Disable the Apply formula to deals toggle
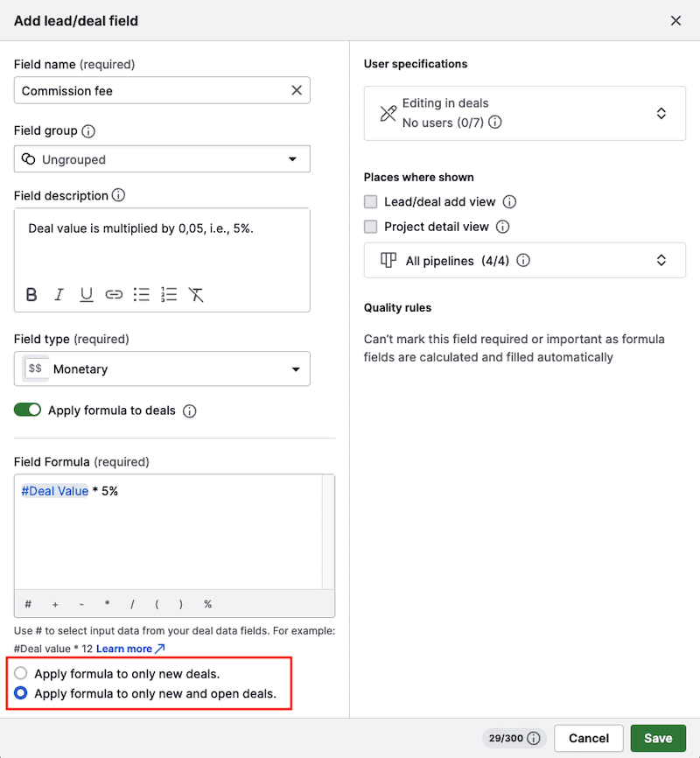The image size is (700, 758). coord(28,410)
